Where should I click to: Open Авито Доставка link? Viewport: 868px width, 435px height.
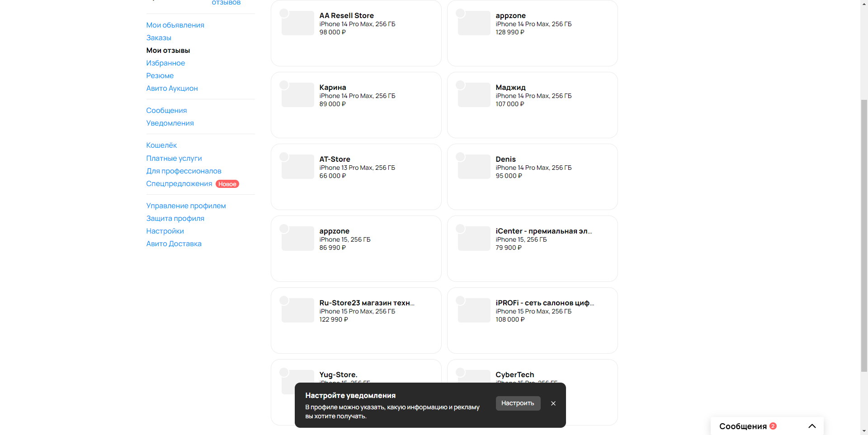(x=174, y=243)
